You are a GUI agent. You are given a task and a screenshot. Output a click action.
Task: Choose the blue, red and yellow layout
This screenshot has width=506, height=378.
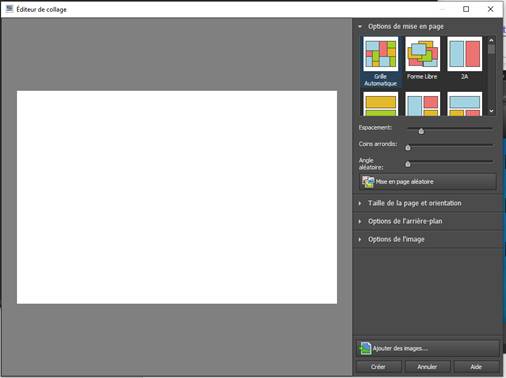[422, 104]
